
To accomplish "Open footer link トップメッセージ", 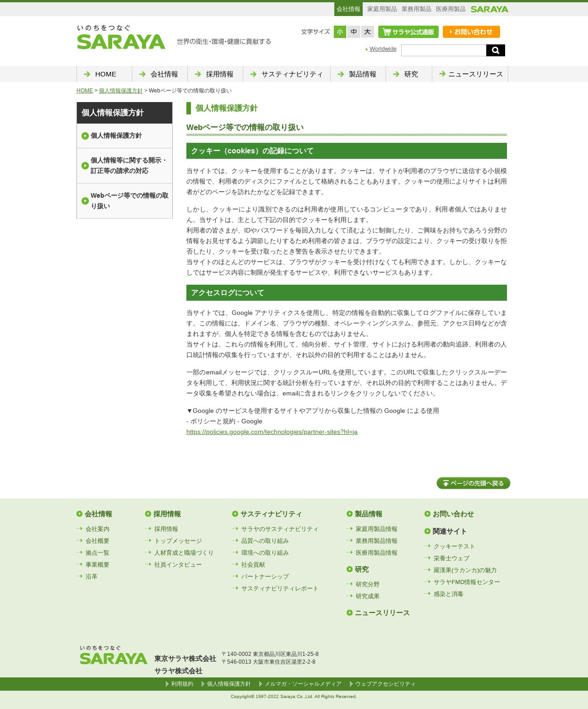I will coord(178,541).
